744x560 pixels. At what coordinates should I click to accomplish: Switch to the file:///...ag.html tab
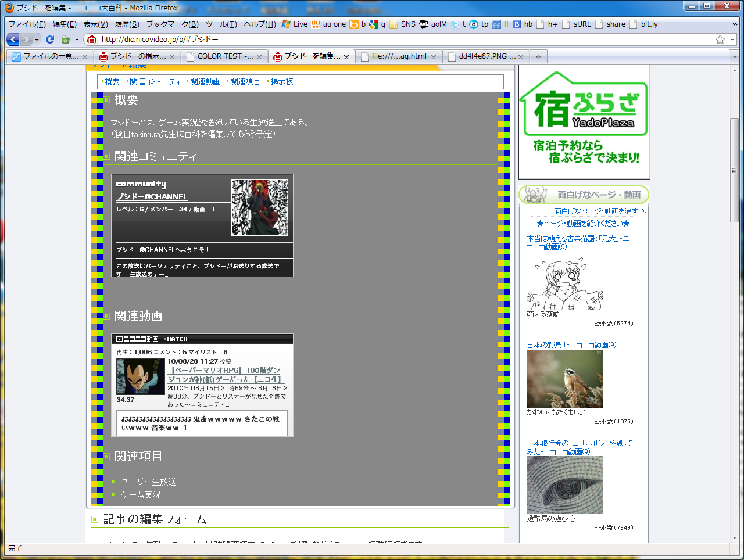398,56
